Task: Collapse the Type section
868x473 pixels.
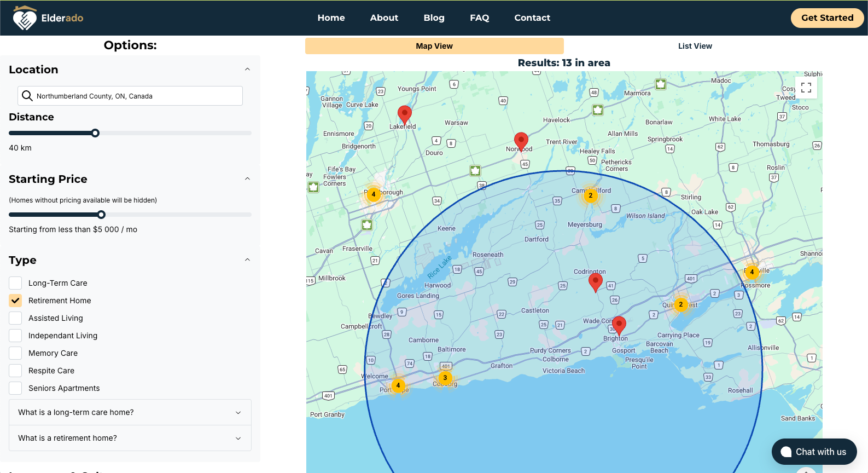Action: pos(247,260)
